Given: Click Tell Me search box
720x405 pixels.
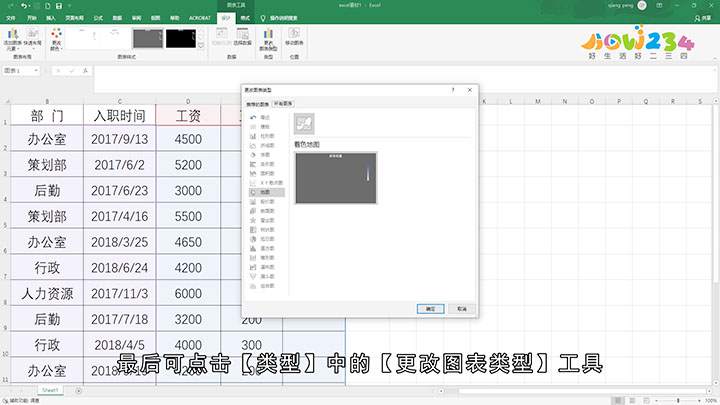Looking at the screenshot, I should click(x=279, y=18).
